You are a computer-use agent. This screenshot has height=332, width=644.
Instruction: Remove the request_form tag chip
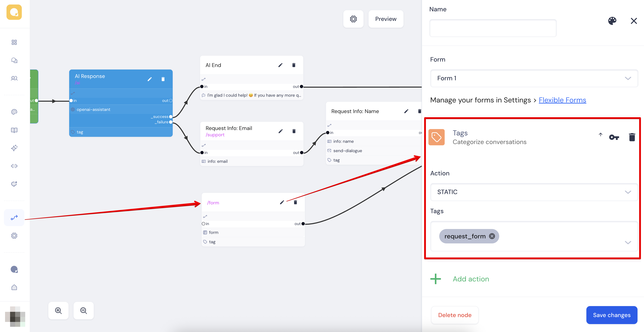(492, 236)
